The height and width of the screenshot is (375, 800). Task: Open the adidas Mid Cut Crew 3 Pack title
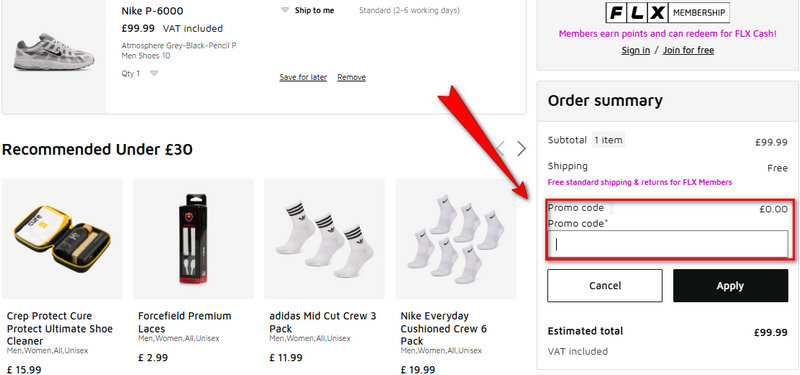(x=322, y=322)
